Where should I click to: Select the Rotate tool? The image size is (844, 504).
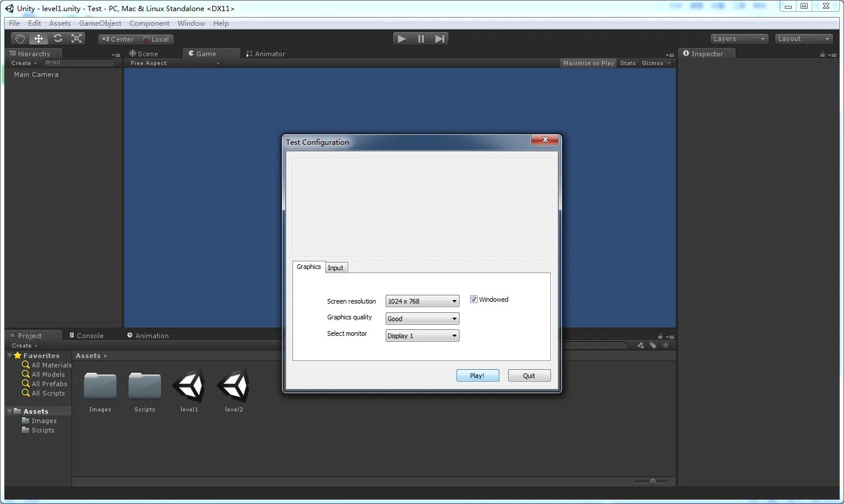57,39
